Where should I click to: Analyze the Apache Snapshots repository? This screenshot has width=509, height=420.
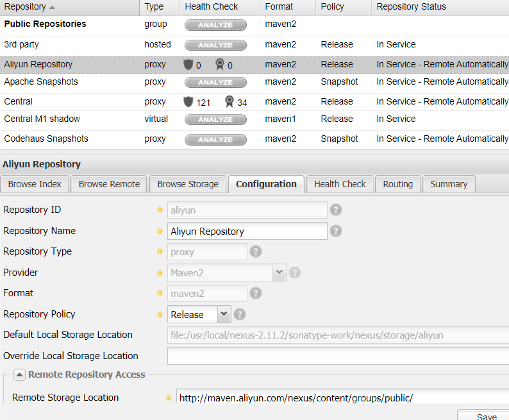coord(215,83)
